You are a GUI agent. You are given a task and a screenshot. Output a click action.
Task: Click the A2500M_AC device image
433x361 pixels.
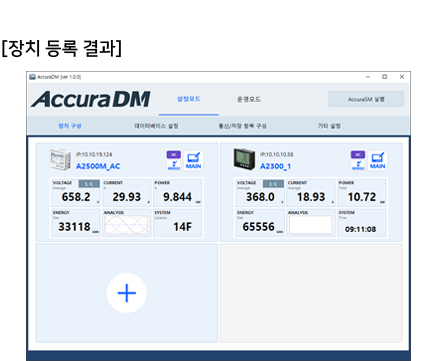[60, 160]
